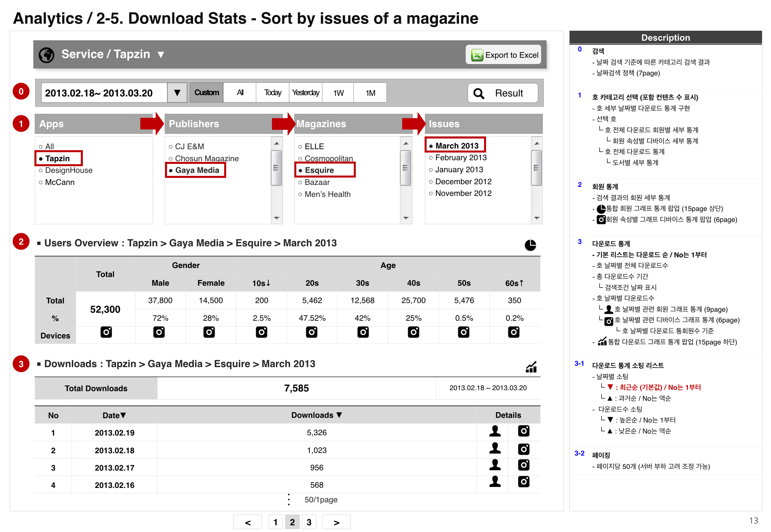Select the ELLE magazine option
This screenshot has height=532, width=771.
(x=311, y=147)
